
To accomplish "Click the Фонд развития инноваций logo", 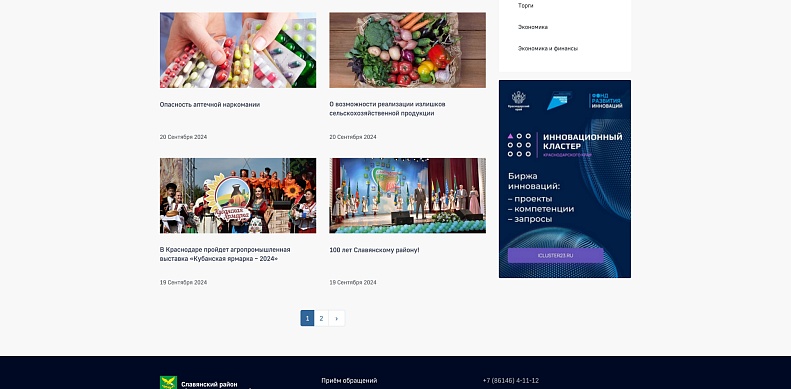I will (x=607, y=100).
